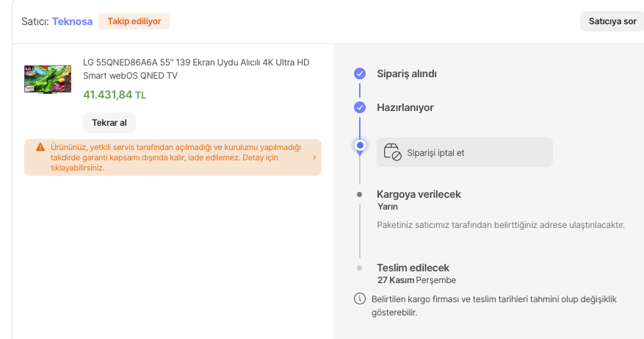Click the Kargoya verilecek step dot
Viewport: 644px width, 339px height.
point(359,195)
